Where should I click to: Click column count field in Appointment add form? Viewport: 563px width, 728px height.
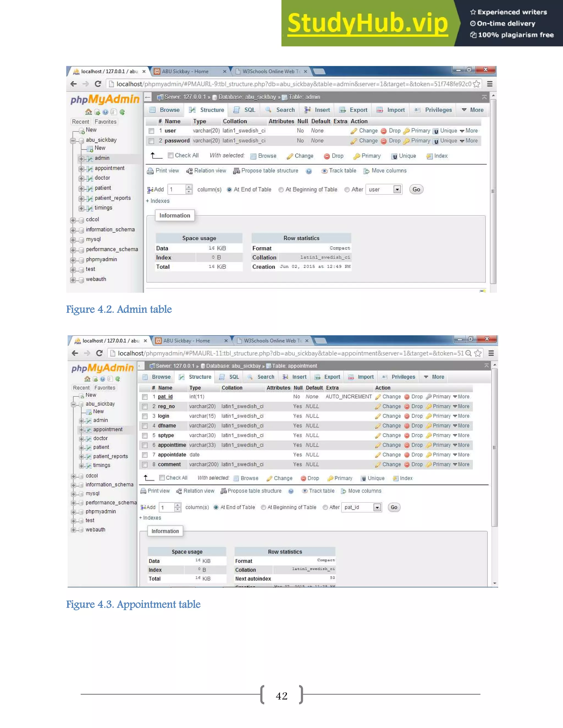pyautogui.click(x=166, y=507)
